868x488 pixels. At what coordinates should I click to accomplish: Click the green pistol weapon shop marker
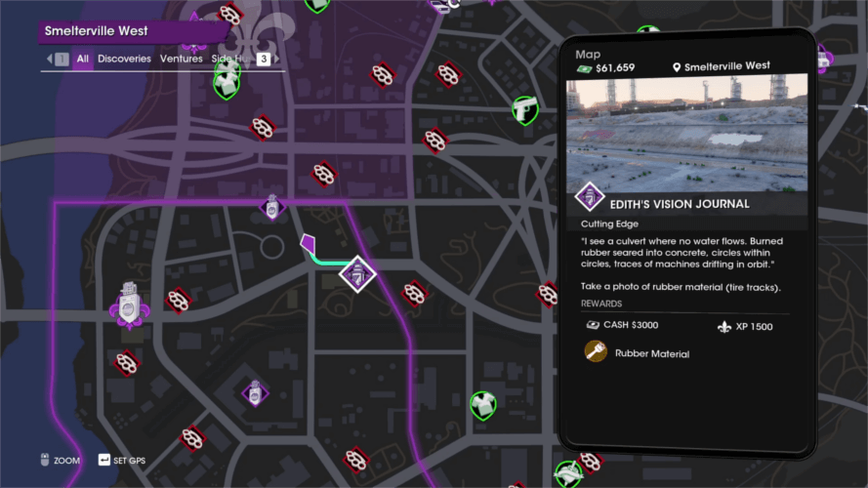click(524, 110)
